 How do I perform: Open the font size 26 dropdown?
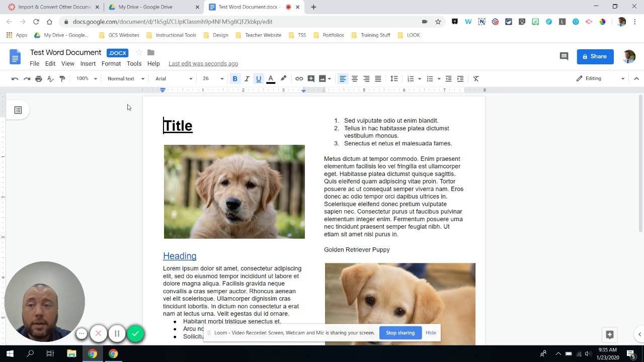click(x=213, y=78)
